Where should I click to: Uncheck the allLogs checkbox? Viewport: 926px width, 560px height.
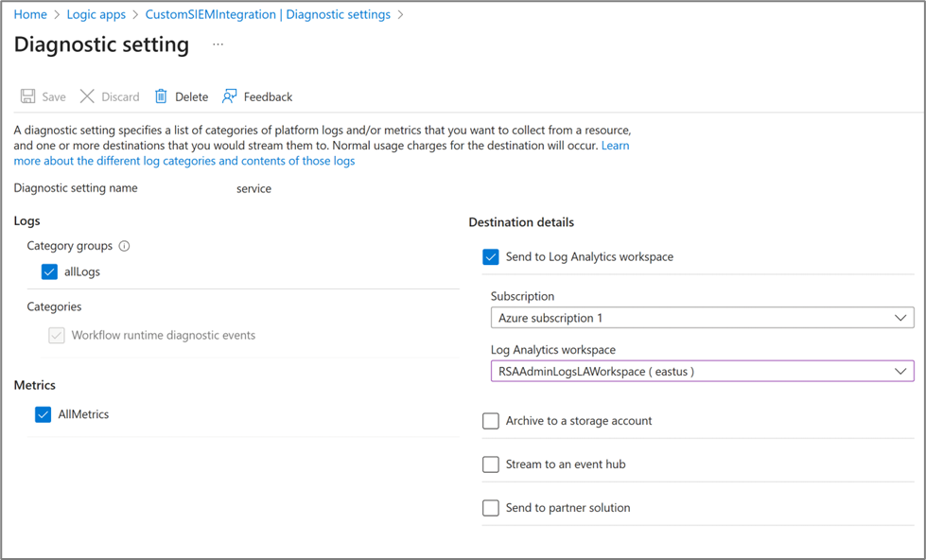50,271
